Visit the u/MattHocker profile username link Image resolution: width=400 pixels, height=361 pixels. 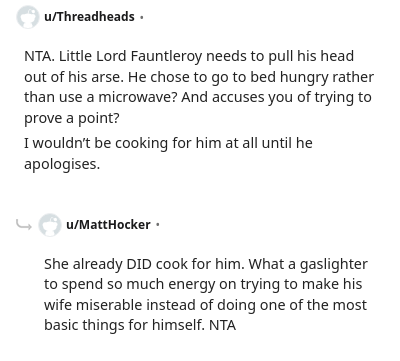click(108, 224)
